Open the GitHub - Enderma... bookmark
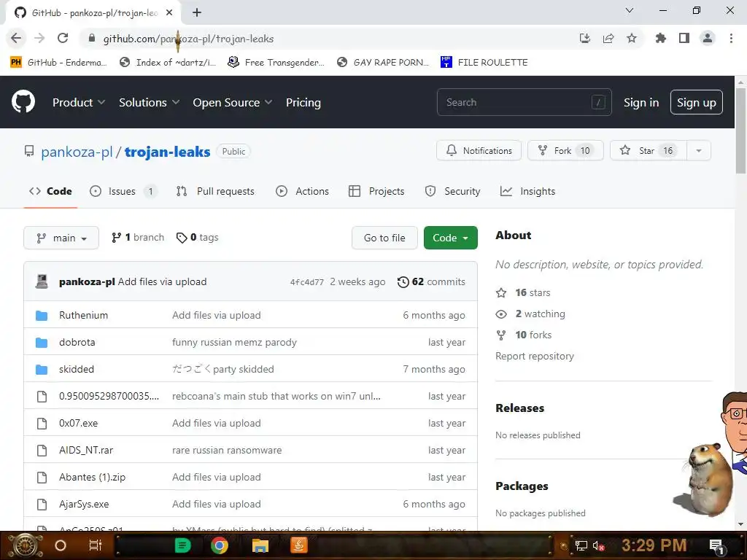Image resolution: width=747 pixels, height=560 pixels. click(58, 63)
